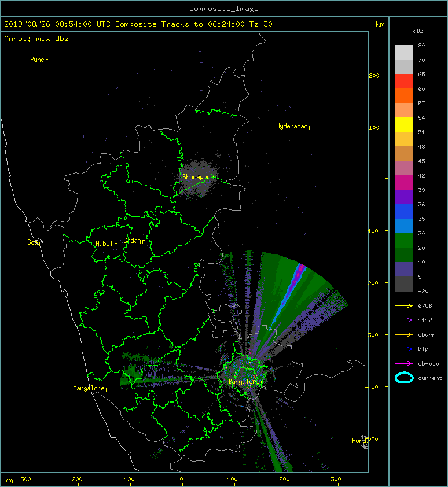
Task: Click the gray echo cluster around Shorapur
Action: (199, 179)
